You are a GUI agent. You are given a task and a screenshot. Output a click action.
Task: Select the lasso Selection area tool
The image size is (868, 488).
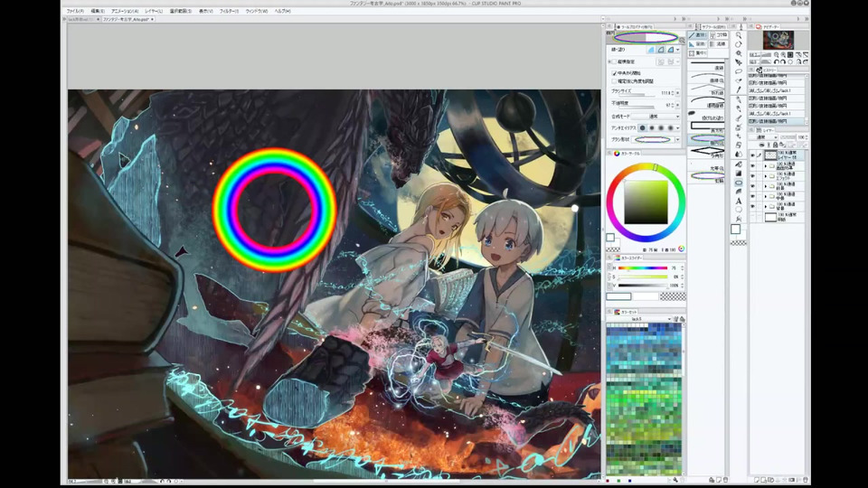[739, 71]
